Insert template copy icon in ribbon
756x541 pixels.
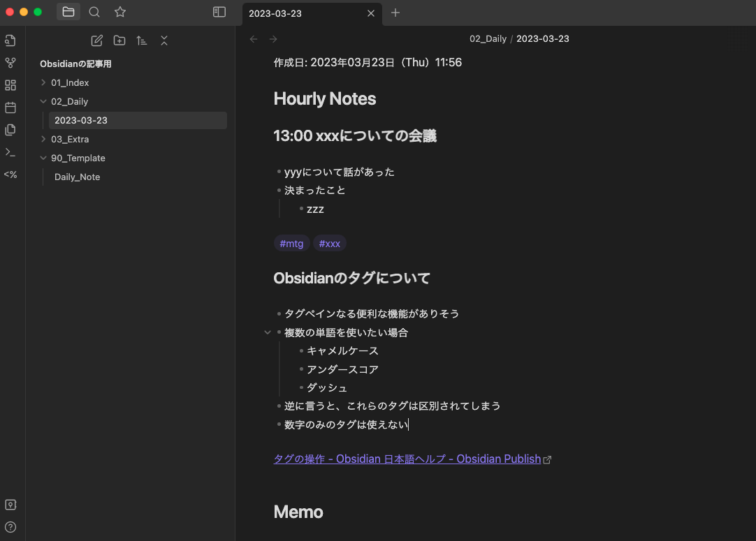pyautogui.click(x=10, y=130)
